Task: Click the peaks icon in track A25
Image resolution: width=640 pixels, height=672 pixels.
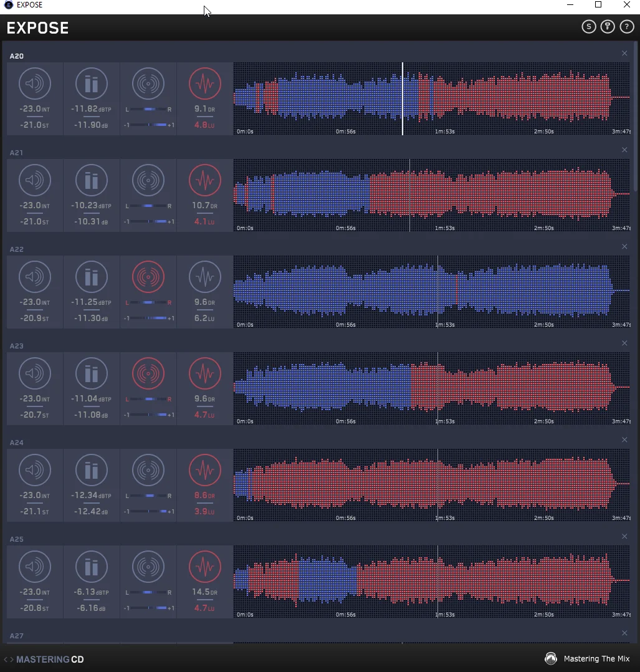Action: [x=91, y=567]
